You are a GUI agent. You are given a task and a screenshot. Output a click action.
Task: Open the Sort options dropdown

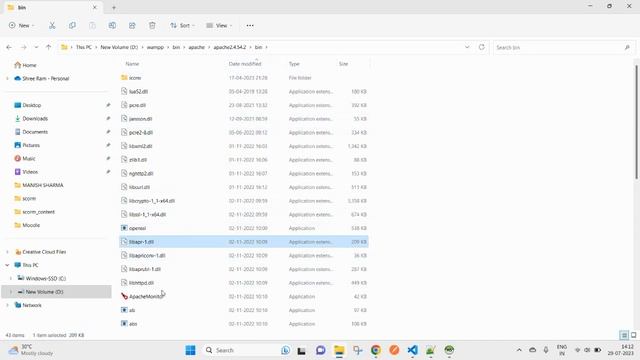pos(182,25)
